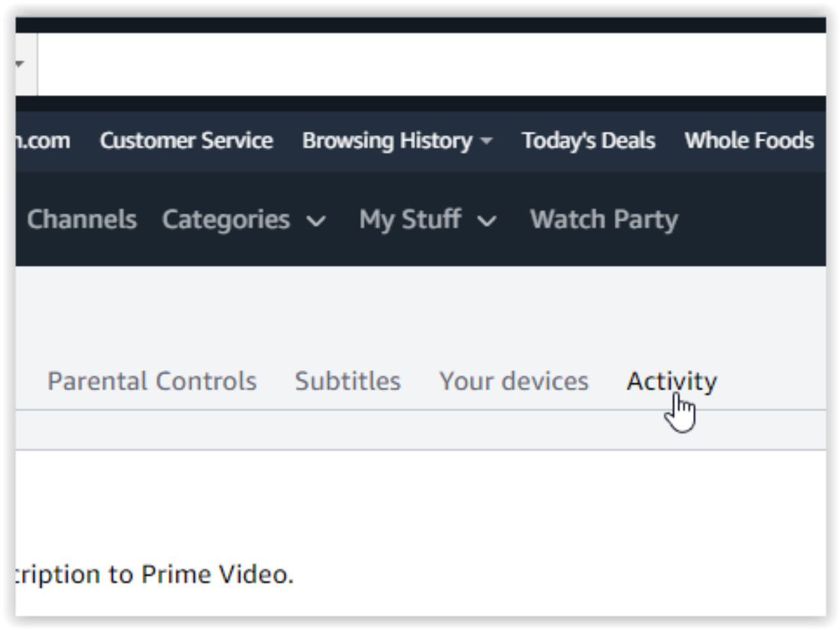Open Watch Party

(x=603, y=219)
